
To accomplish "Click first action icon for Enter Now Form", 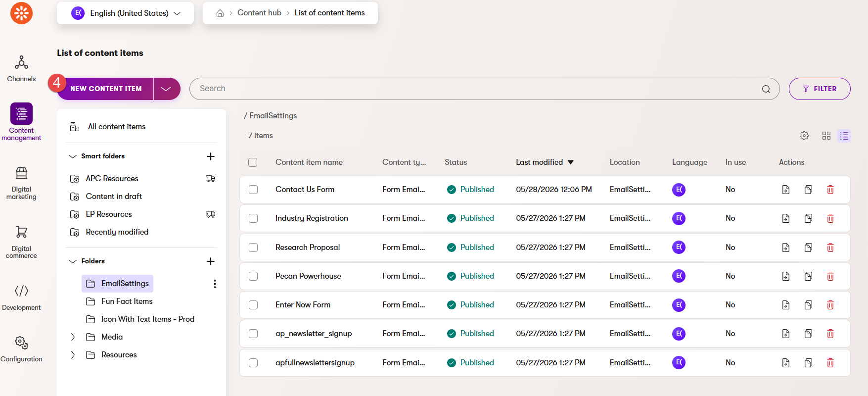I will point(786,305).
